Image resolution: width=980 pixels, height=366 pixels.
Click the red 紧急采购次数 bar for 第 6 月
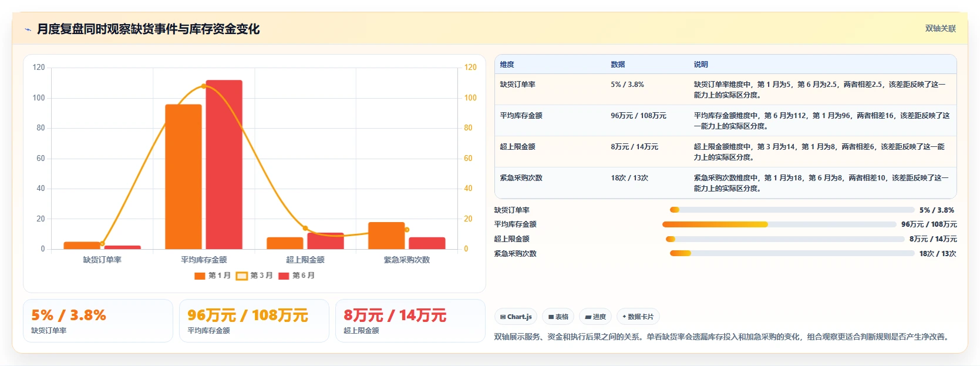427,243
